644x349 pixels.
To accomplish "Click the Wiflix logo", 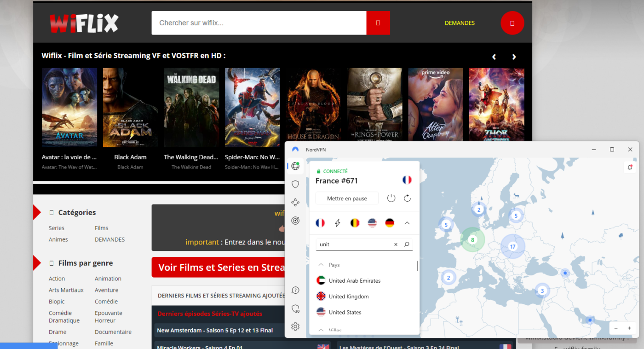I will (84, 23).
